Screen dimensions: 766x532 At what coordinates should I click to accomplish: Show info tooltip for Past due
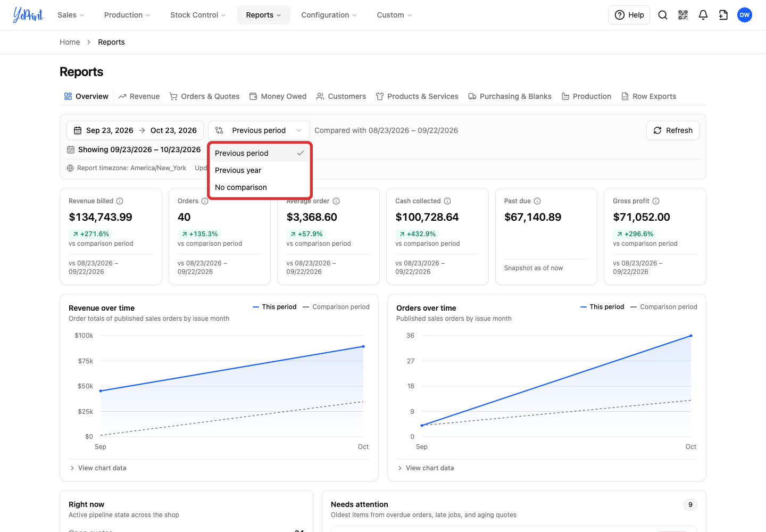[x=537, y=201]
